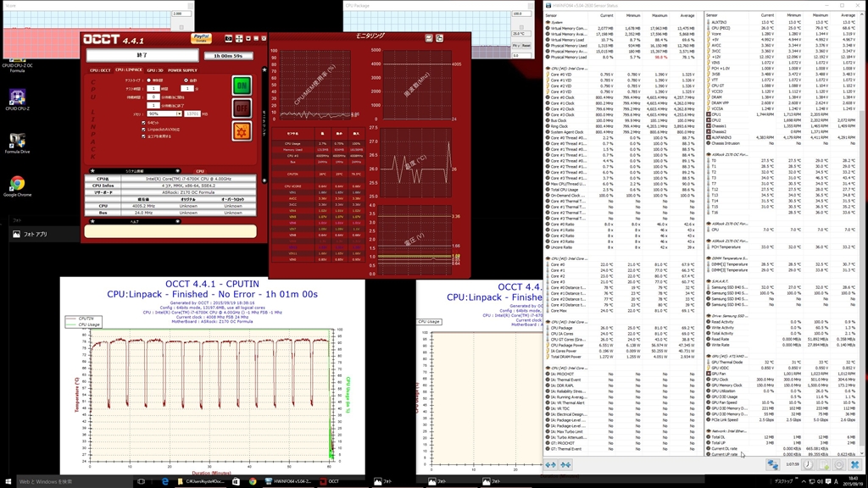This screenshot has width=868, height=488.
Task: Toggle the Linpack AVX checkbox
Action: [144, 129]
